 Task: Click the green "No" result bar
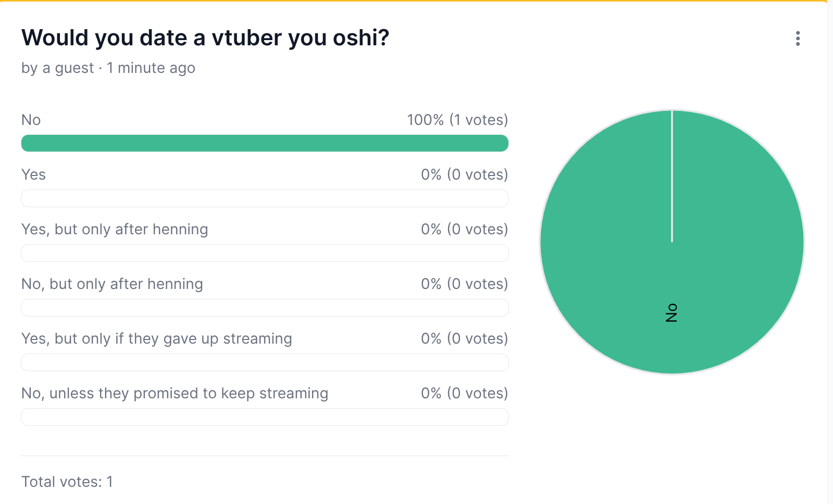click(x=265, y=143)
